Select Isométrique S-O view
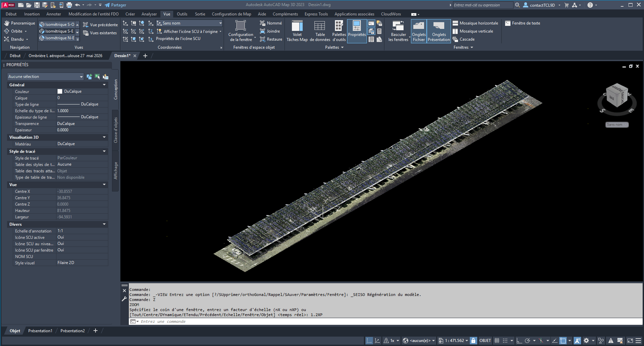 [x=57, y=25]
